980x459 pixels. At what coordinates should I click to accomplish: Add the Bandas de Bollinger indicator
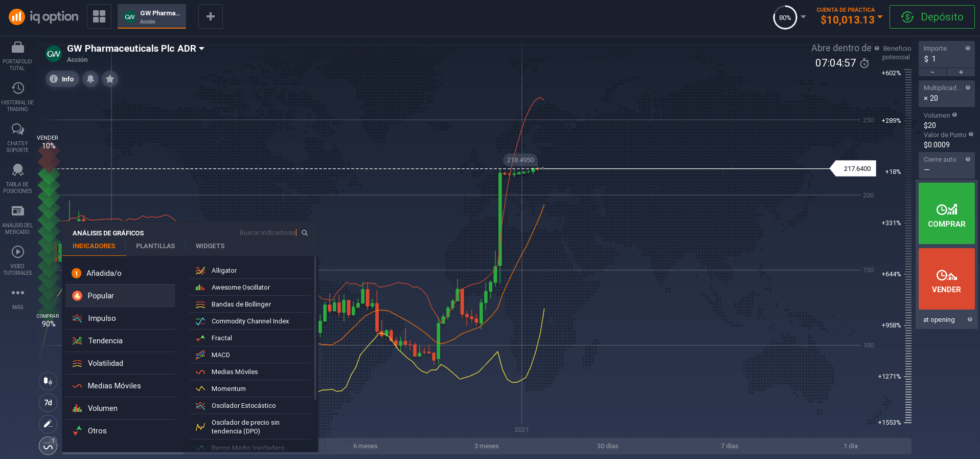pyautogui.click(x=250, y=304)
